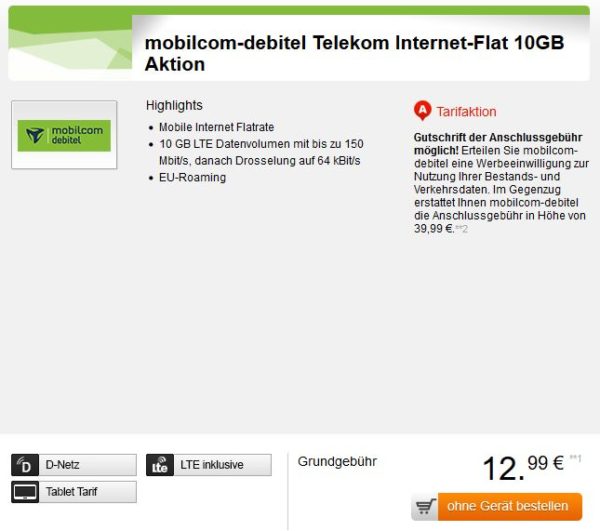Click the mobilcom debitel logo thumbnail
Screen dimensions: 600x531
(64, 135)
